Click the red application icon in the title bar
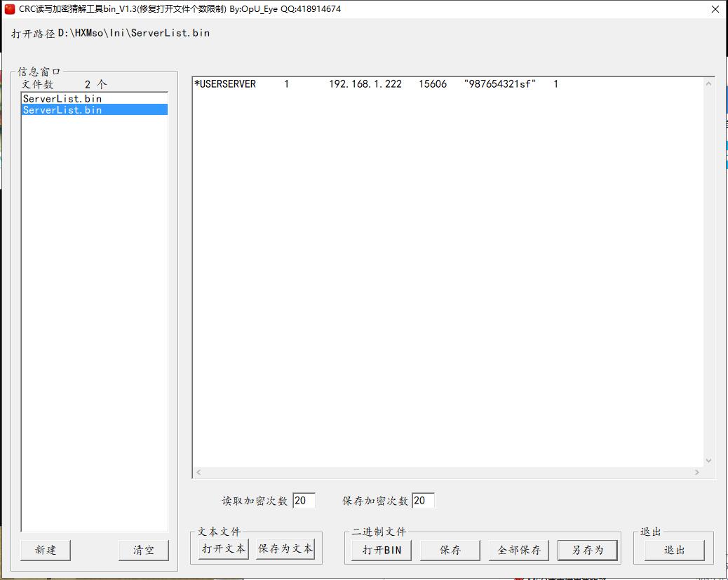Screen dimensions: 728x580 click(8, 8)
